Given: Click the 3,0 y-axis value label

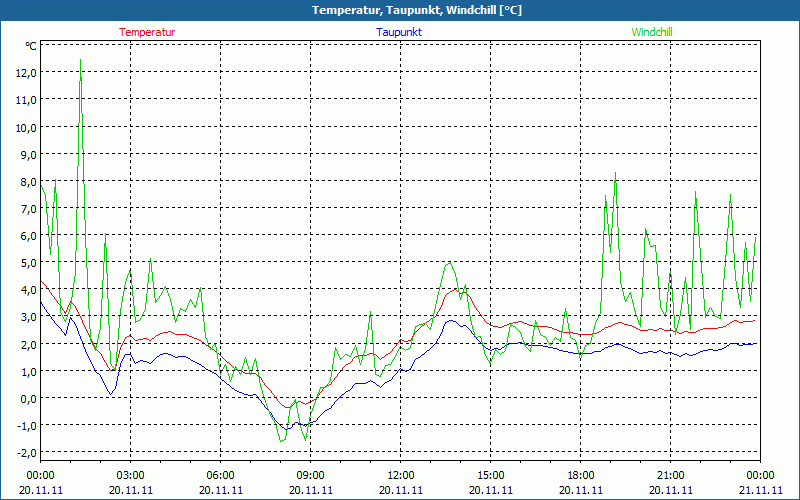Looking at the screenshot, I should pyautogui.click(x=26, y=317).
